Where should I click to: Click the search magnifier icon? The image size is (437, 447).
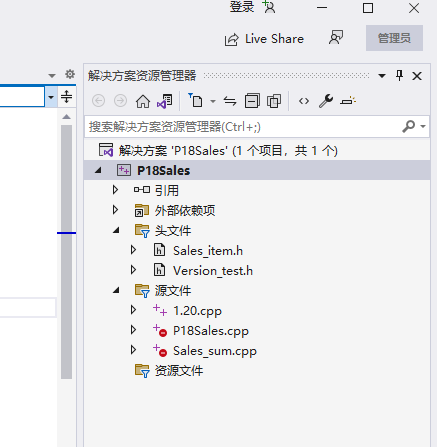pyautogui.click(x=408, y=126)
